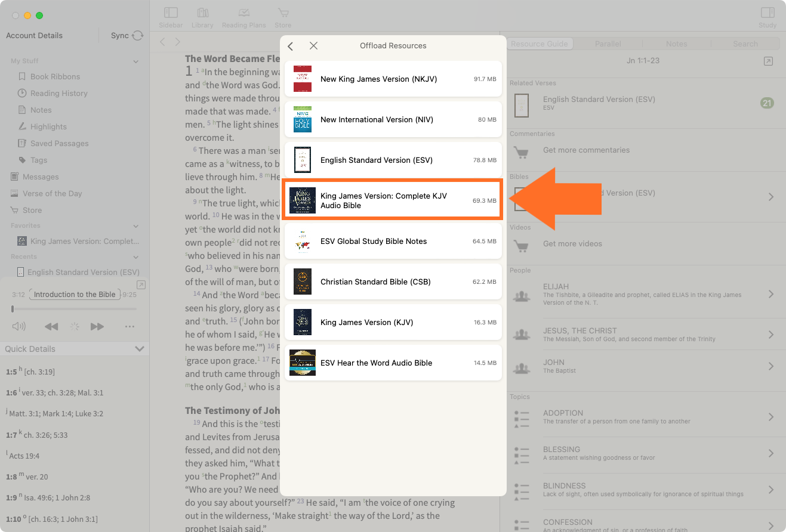786x532 pixels.
Task: Open the Store toolbar icon
Action: (x=283, y=13)
